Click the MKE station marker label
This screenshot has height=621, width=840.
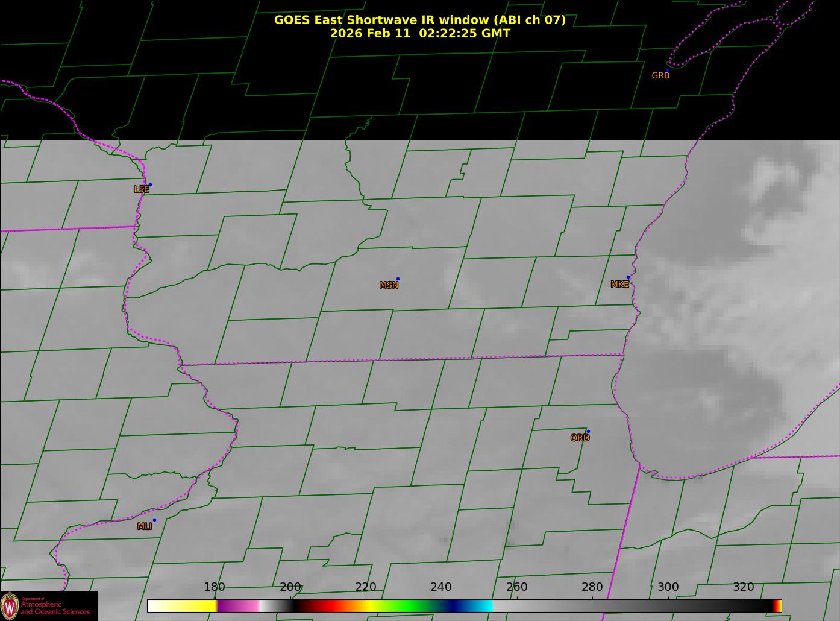click(619, 284)
